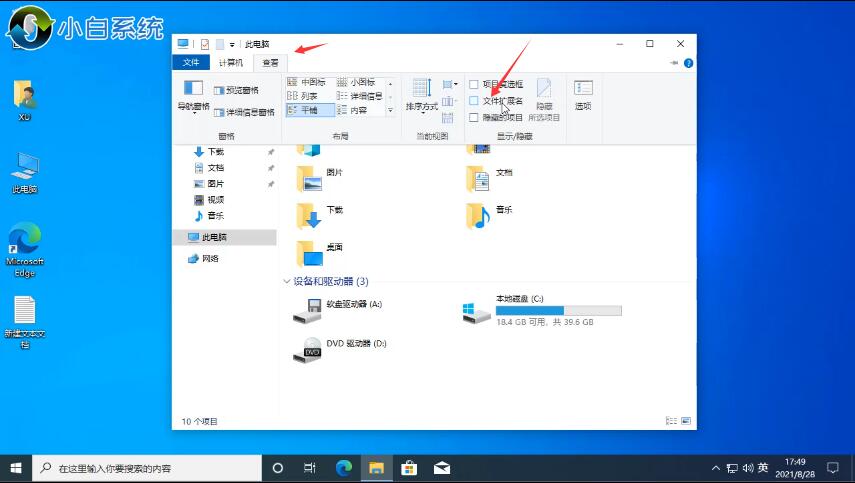Viewport: 855px width, 483px height.
Task: Open the 文件 ribbon tab
Action: pos(191,63)
